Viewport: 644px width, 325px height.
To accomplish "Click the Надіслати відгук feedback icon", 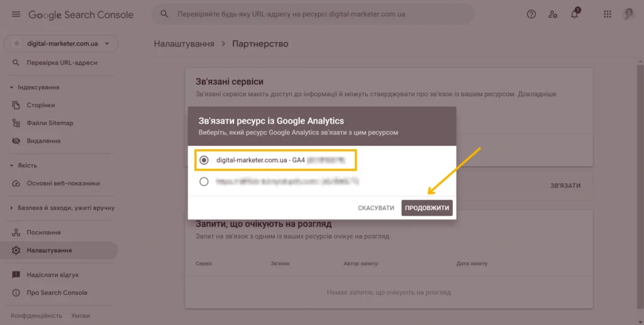I will (x=16, y=275).
